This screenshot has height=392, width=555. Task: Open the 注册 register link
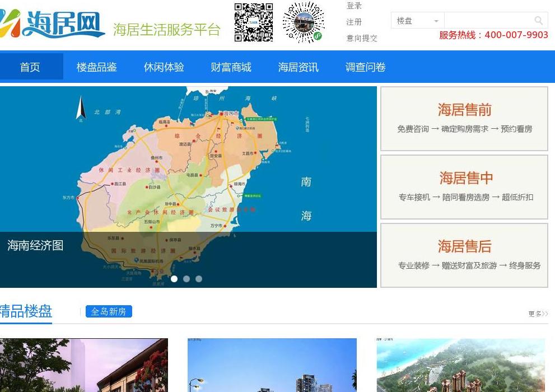click(x=354, y=22)
